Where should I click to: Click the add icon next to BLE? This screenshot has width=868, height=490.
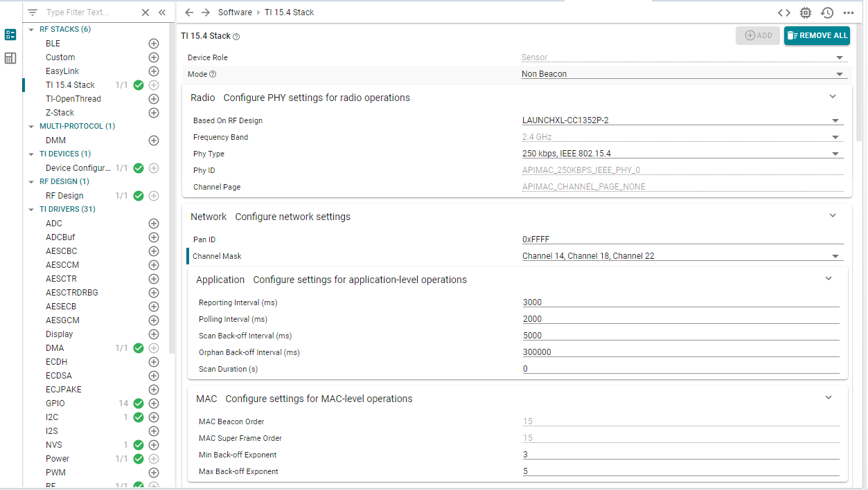(154, 44)
